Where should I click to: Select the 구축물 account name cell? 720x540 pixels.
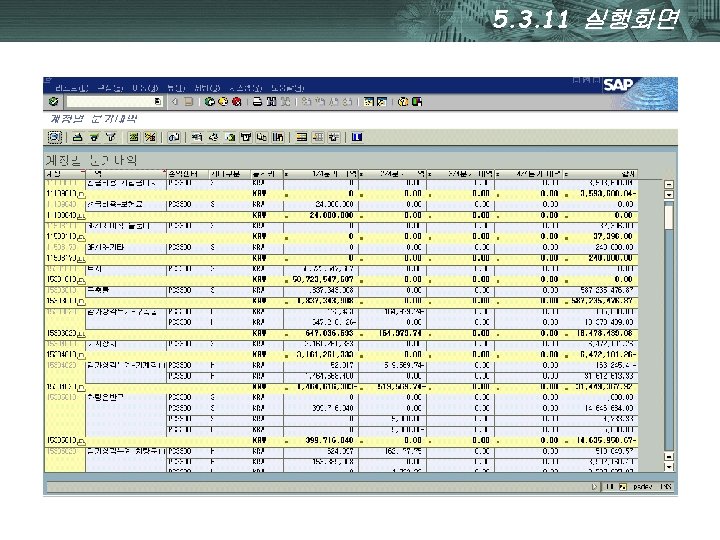[x=125, y=290]
